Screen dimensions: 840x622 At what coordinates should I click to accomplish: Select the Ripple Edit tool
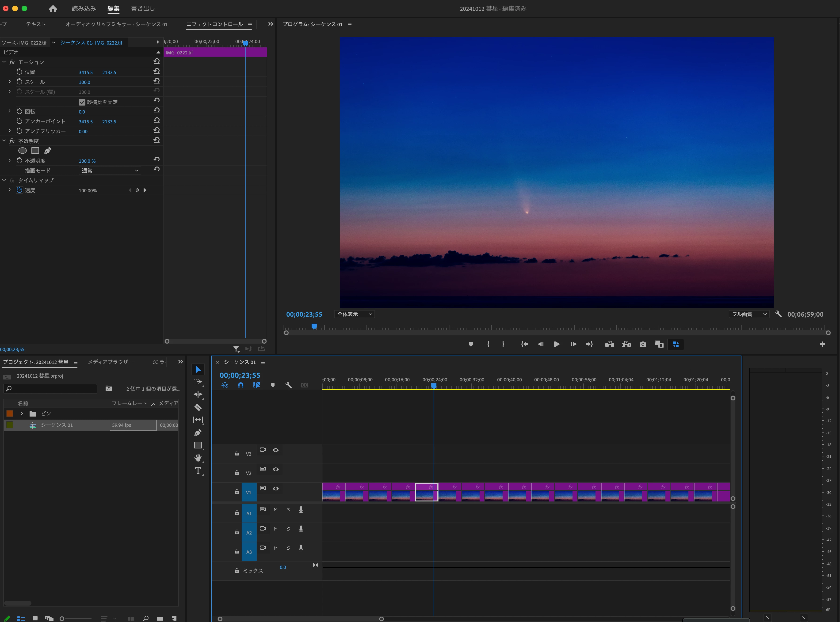pyautogui.click(x=198, y=394)
